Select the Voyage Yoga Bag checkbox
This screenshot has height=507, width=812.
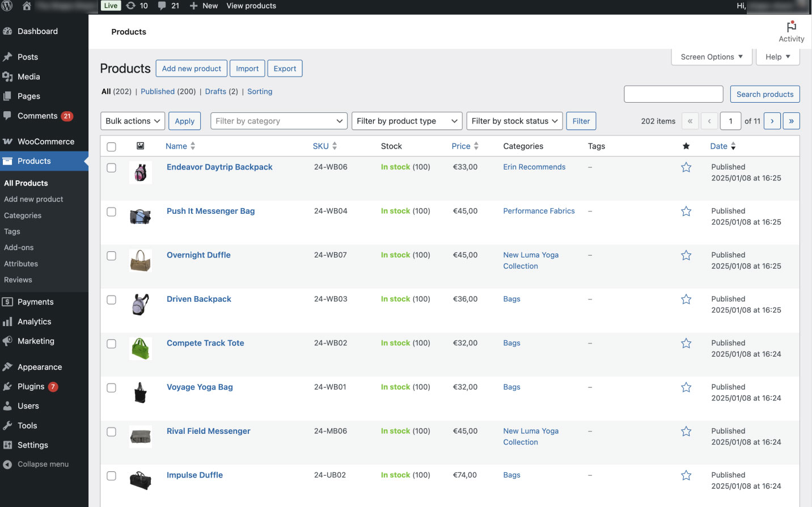tap(111, 388)
